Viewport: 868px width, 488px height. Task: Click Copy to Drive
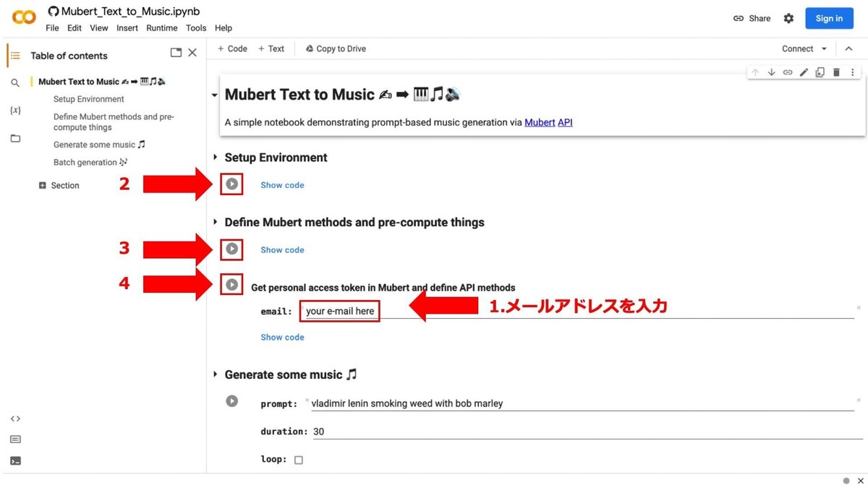336,49
